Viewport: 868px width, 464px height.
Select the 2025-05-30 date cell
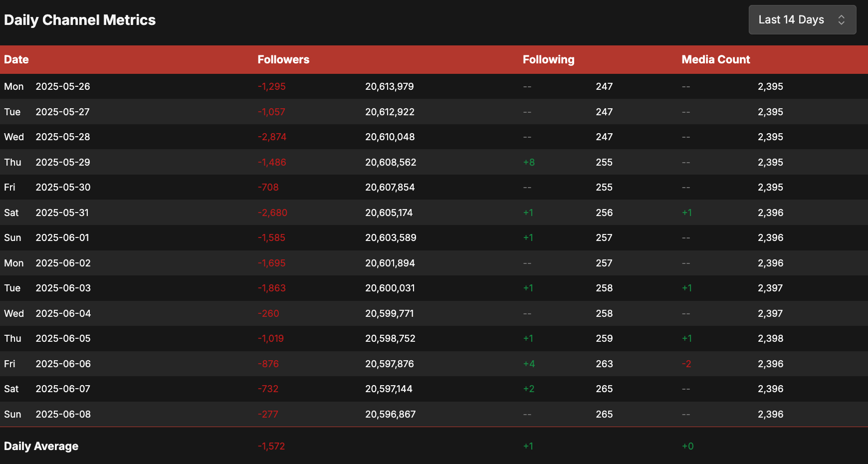point(63,187)
